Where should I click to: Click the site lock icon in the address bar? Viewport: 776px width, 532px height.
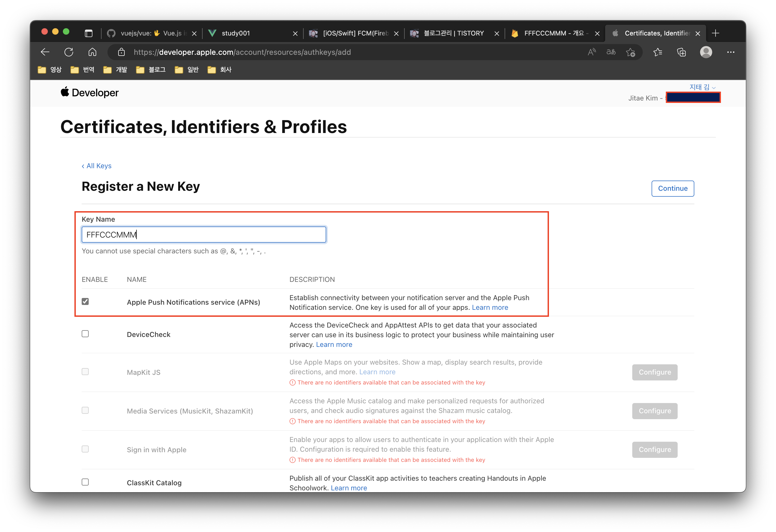(121, 52)
